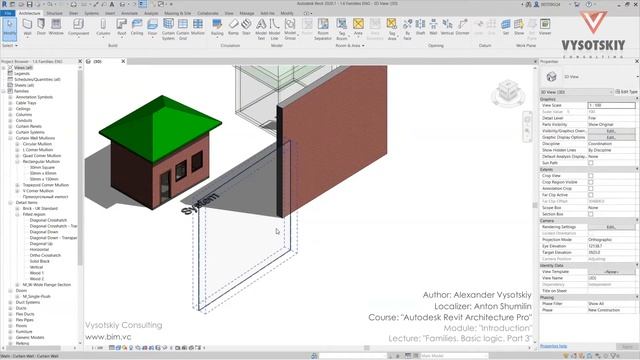640x360 pixels.
Task: Select the By Face opening tool
Action: 407,29
